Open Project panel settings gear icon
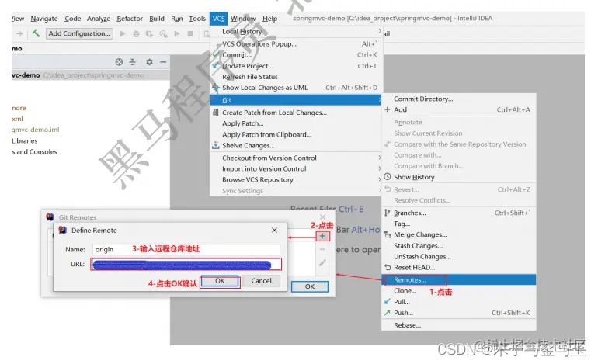 (x=149, y=62)
